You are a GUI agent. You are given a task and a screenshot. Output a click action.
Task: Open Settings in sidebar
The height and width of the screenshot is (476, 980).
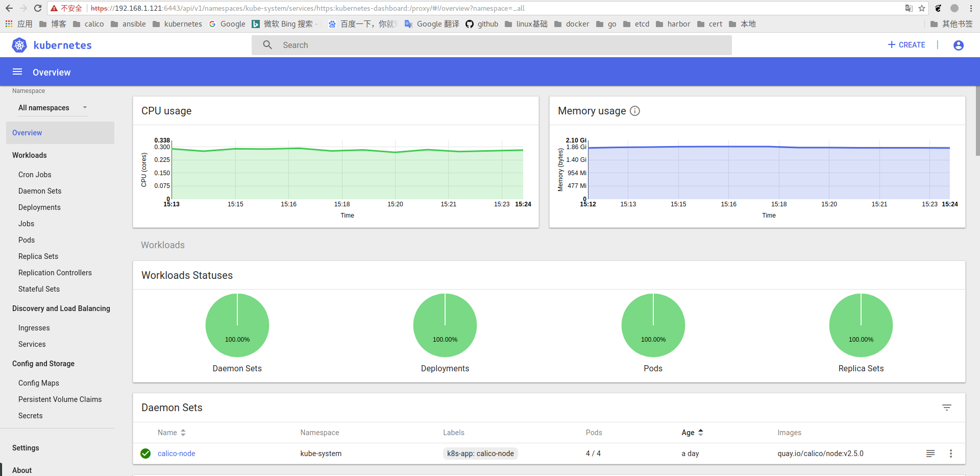coord(26,448)
